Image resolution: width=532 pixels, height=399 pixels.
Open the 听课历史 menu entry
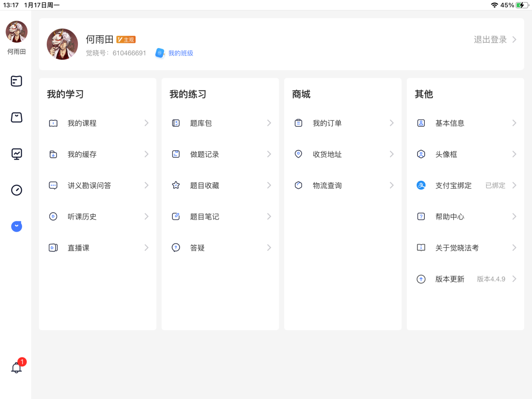tap(97, 217)
